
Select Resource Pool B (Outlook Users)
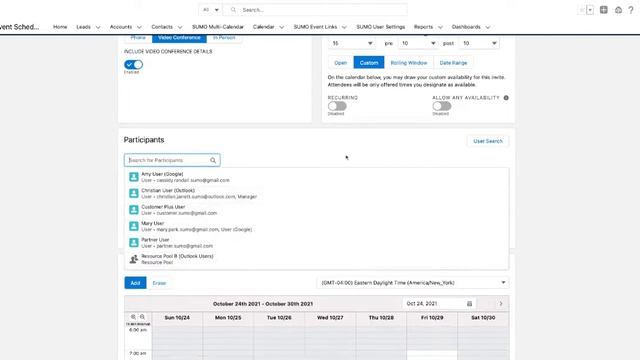tap(316, 259)
